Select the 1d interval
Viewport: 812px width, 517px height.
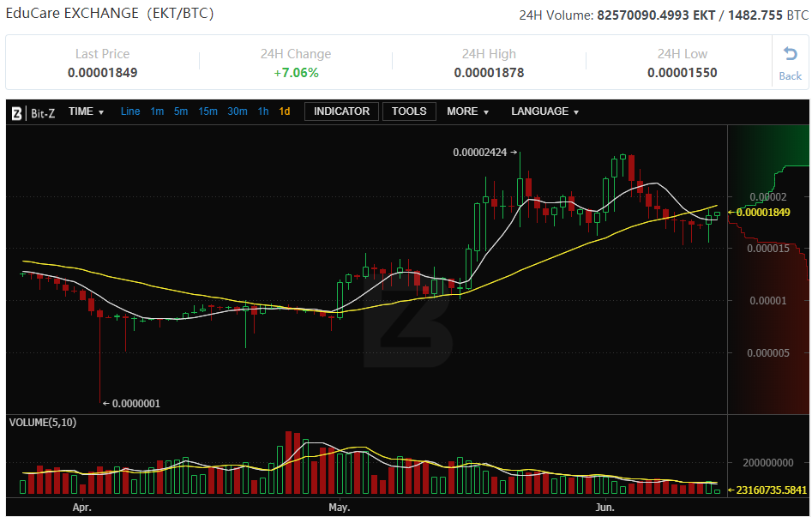coord(285,111)
